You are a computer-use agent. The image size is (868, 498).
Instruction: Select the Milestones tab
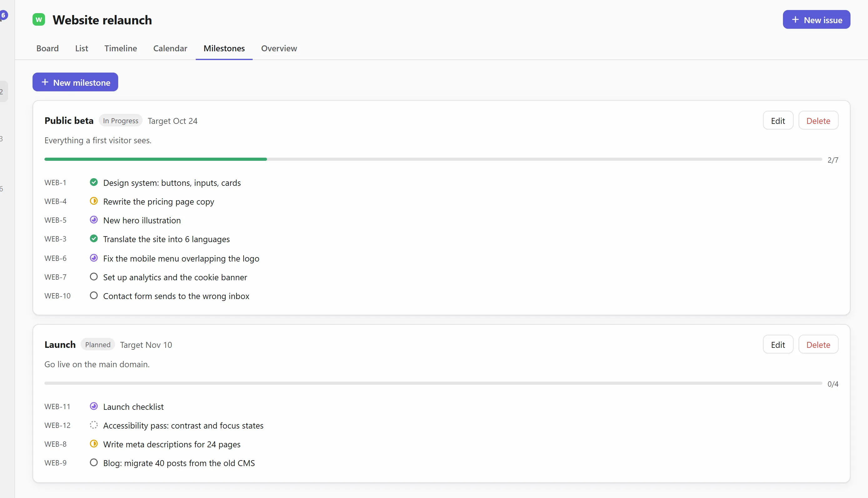[224, 48]
